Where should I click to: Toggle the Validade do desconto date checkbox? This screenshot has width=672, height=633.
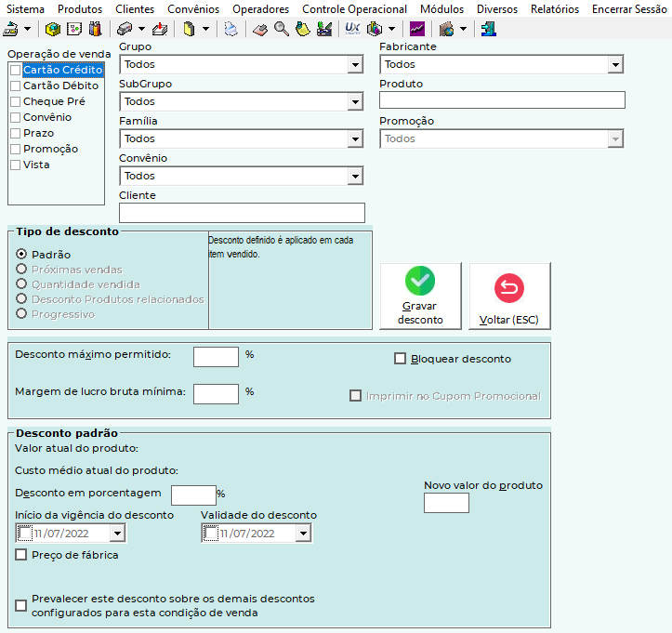coord(210,534)
